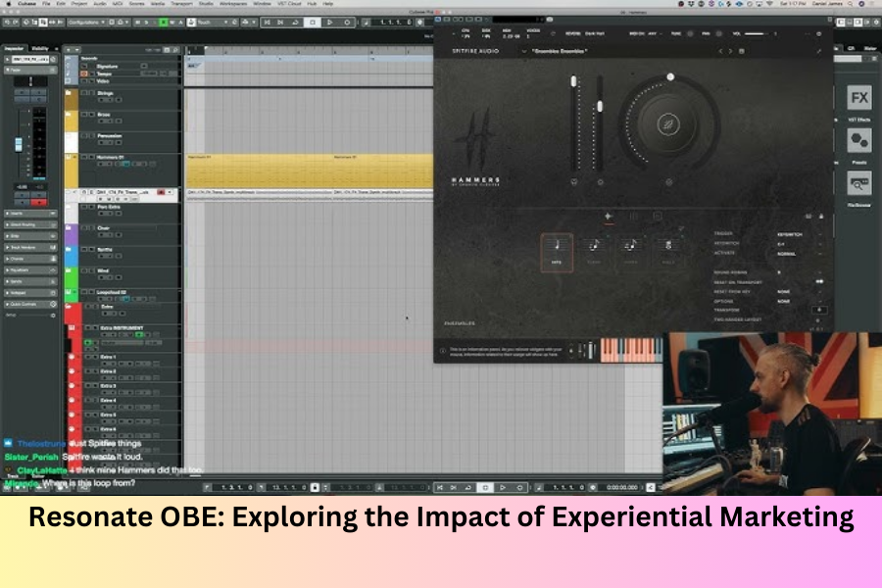
Task: Expand the Chords section in Inspector
Action: pyautogui.click(x=31, y=259)
